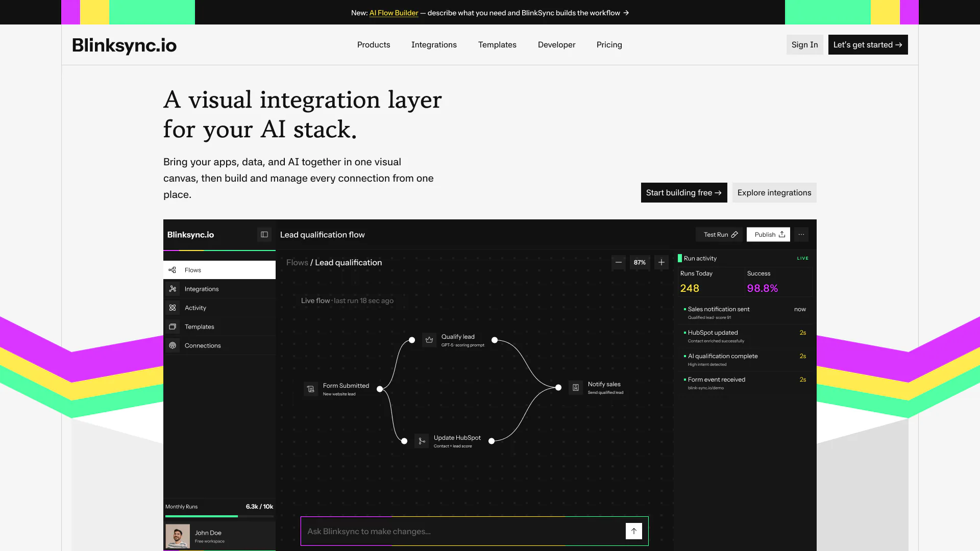Select the Sales notification sent entry
The height and width of the screenshot is (551, 980).
point(745,313)
